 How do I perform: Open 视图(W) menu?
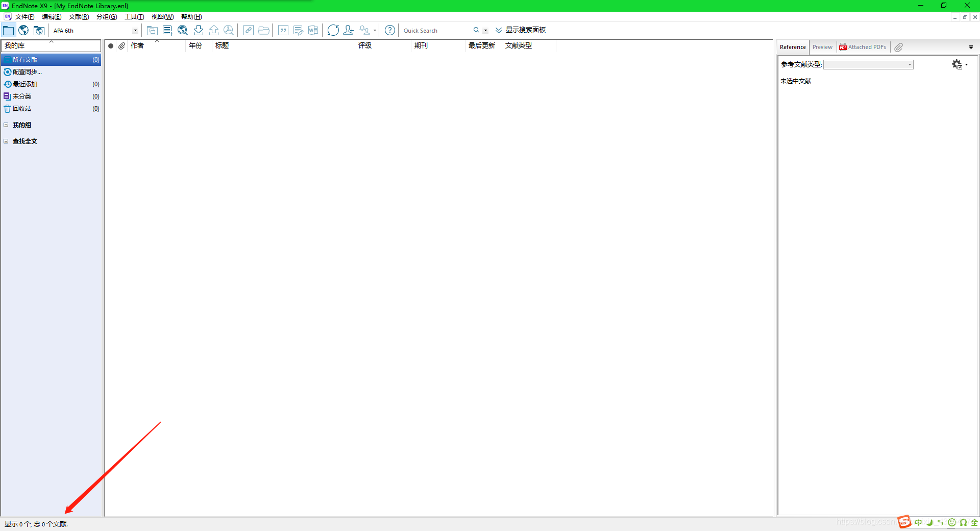pos(162,17)
